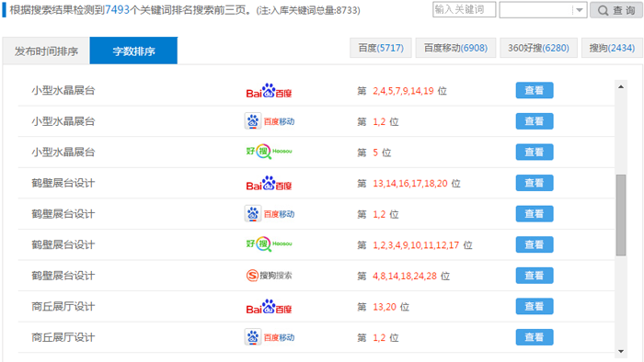The width and height of the screenshot is (644, 362).
Task: Click Baidu Mobile logo in 小型水晶展台 row
Action: point(270,121)
